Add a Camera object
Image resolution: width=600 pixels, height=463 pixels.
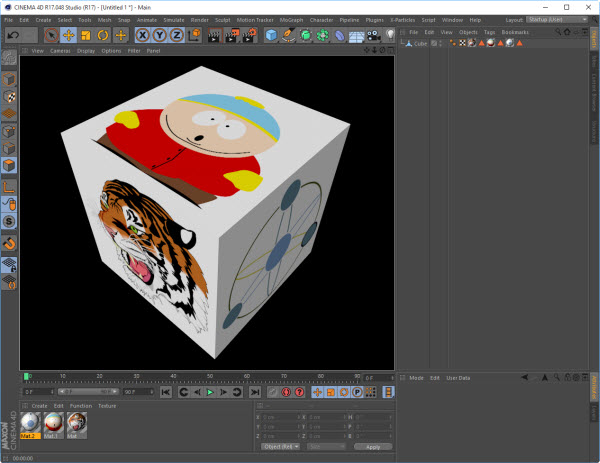coord(373,35)
